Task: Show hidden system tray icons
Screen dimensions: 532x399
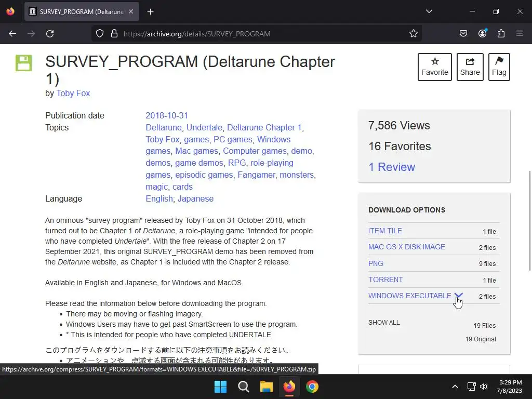Action: (455, 387)
